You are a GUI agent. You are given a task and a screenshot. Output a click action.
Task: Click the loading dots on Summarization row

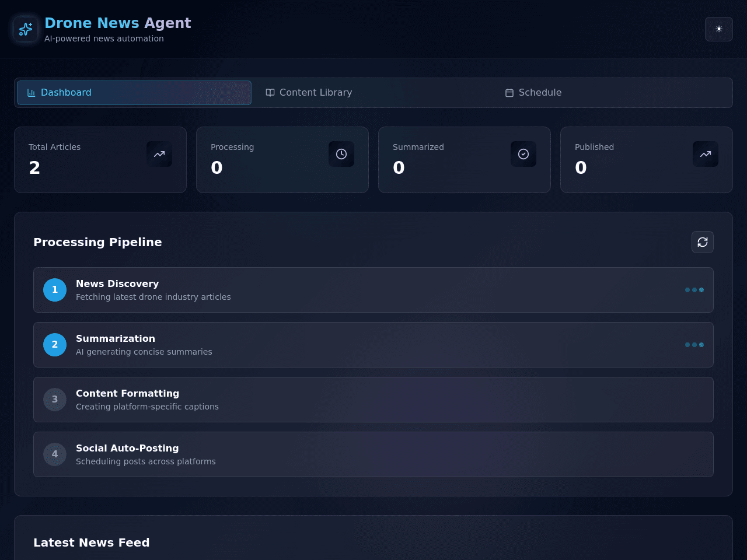694,345
